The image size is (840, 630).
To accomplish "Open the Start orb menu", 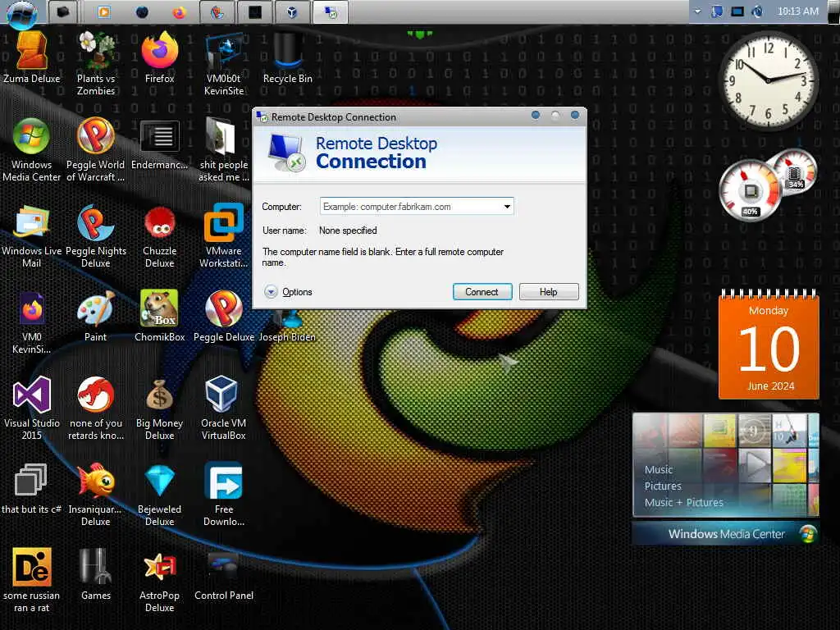I will click(x=22, y=13).
